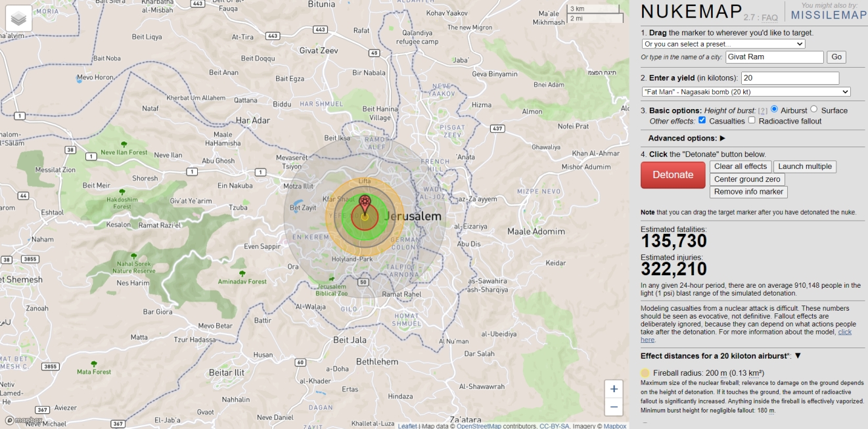The image size is (868, 429).
Task: Click the Mapbox logo on the map
Action: 24,420
